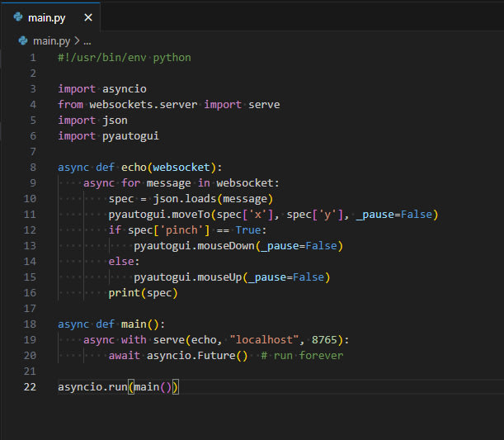The image size is (504, 440).
Task: Click line number 18 beside async def main
Action: [x=31, y=324]
